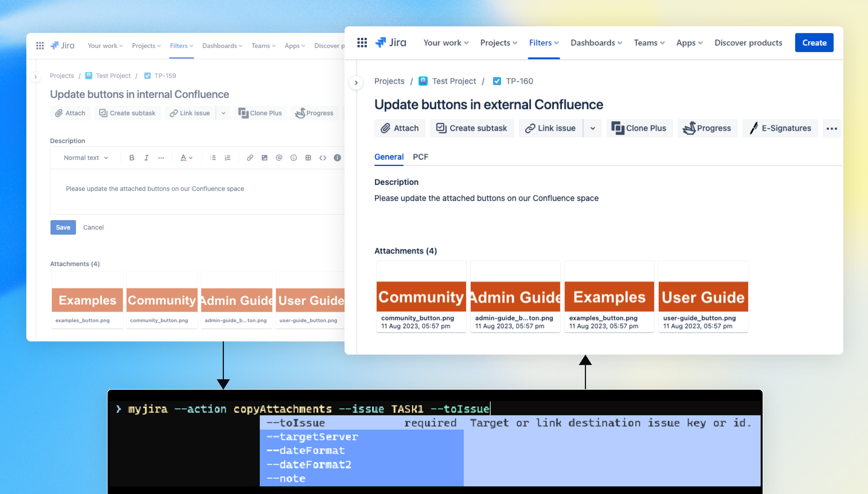Click the Italic formatting icon
Viewport: 868px width, 494px height.
pyautogui.click(x=146, y=158)
